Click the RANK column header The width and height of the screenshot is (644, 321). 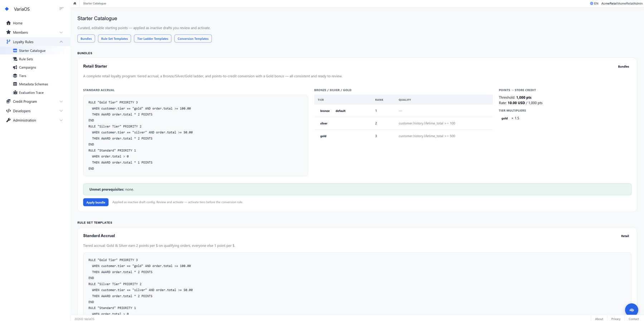point(379,100)
